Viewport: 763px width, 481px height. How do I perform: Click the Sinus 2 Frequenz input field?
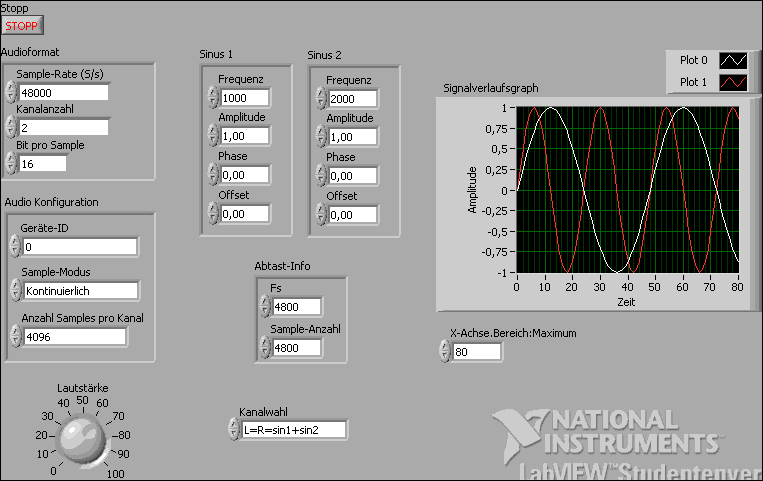point(352,98)
